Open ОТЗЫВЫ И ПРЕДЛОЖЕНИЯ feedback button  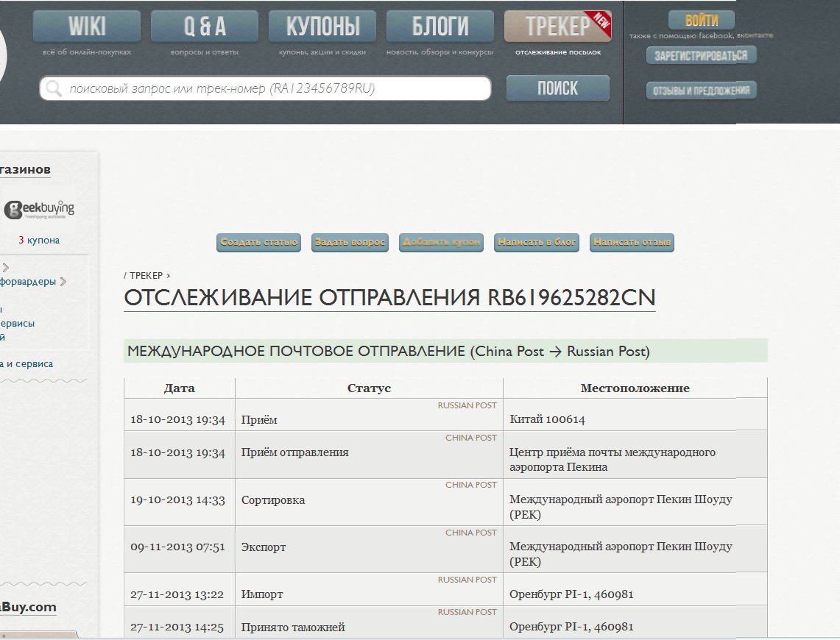701,90
